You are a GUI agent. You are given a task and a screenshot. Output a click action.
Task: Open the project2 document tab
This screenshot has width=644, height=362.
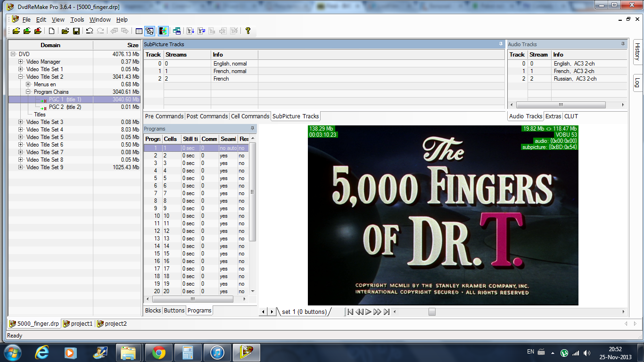(112, 324)
